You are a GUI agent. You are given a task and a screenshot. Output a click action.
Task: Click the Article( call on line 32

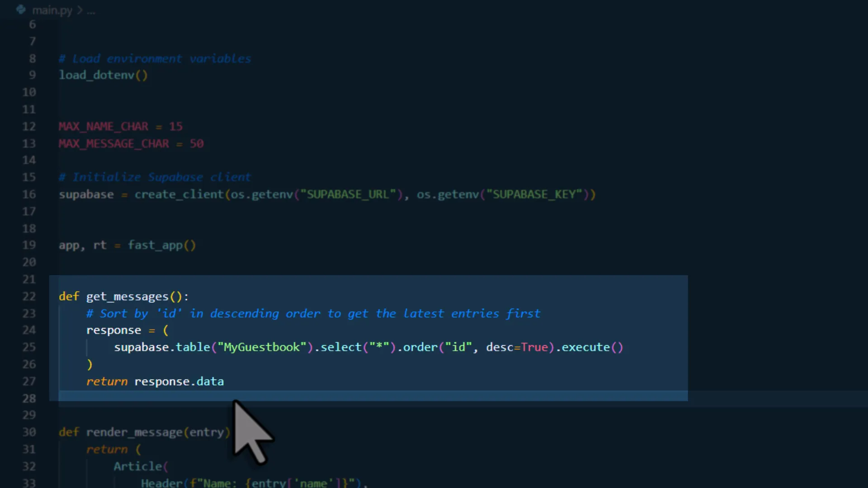[138, 466]
